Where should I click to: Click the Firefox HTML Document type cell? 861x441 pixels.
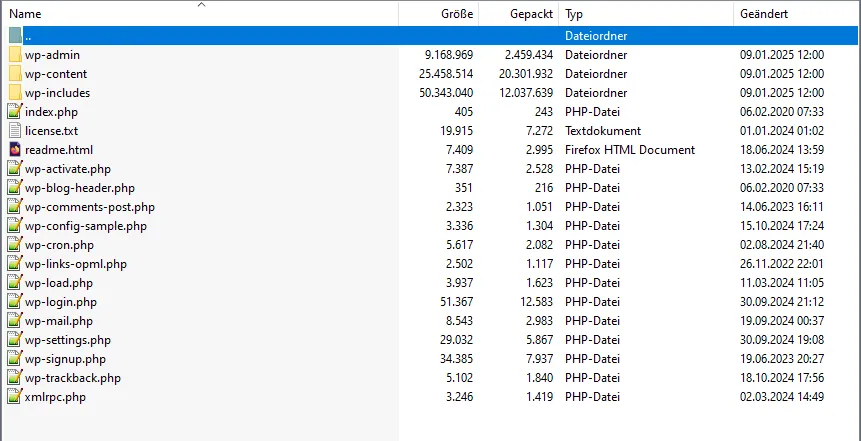coord(630,150)
